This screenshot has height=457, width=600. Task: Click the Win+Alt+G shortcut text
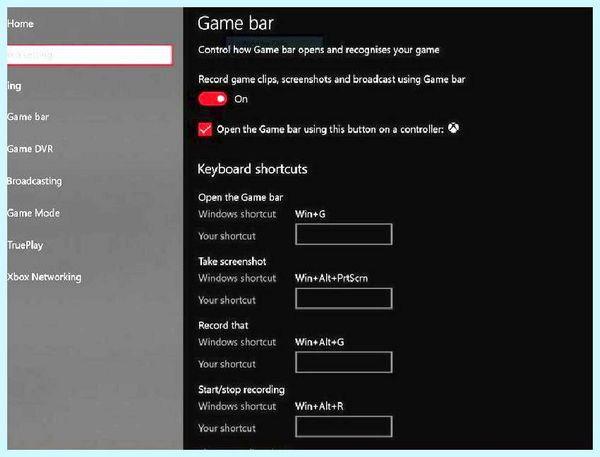click(x=320, y=342)
